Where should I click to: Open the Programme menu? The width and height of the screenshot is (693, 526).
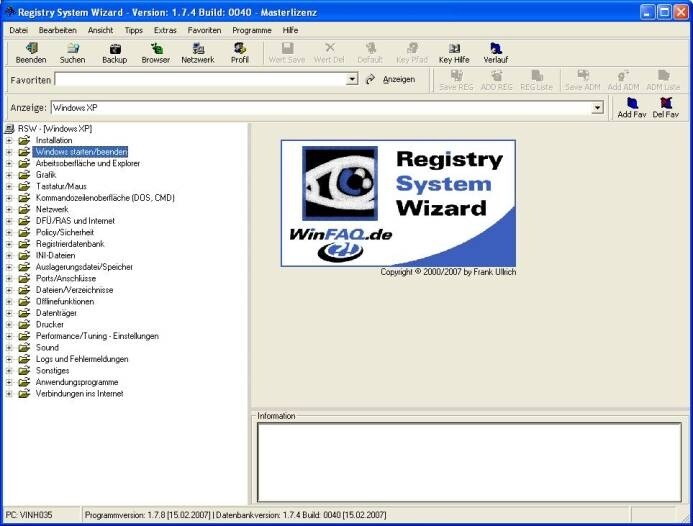[251, 30]
